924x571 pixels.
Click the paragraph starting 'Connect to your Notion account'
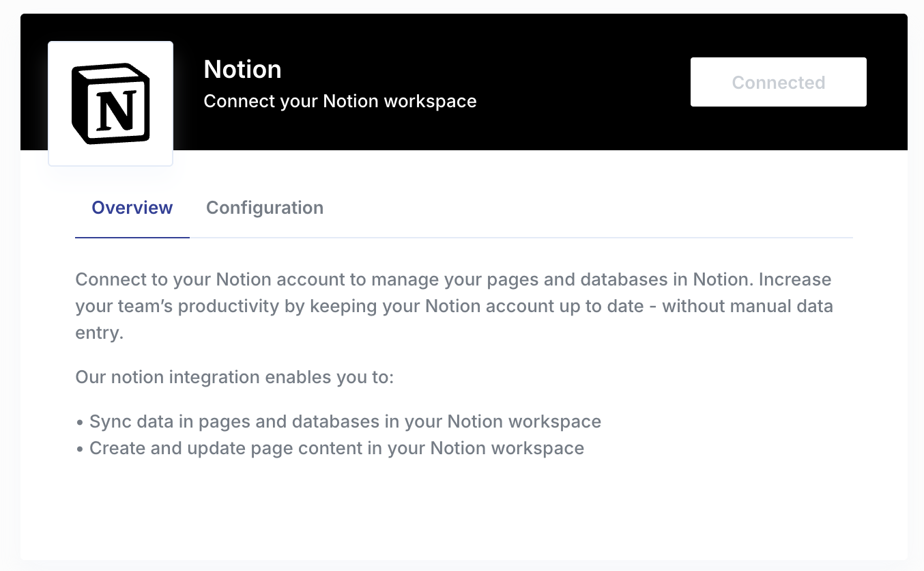[454, 306]
